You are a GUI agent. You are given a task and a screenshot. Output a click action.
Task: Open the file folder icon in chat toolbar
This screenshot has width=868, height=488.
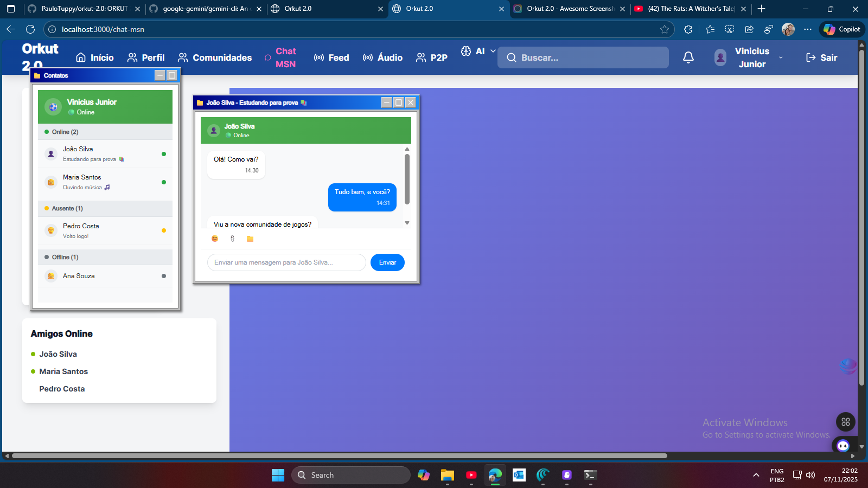tap(250, 239)
